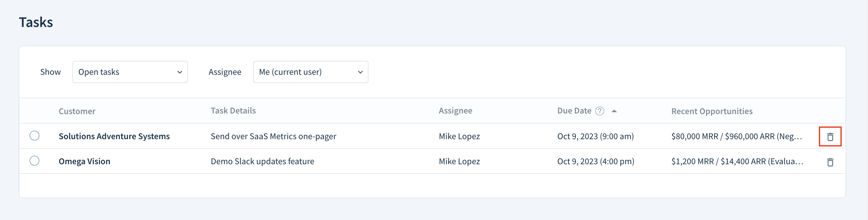Screen dimensions: 868x220
Task: Sort by Assignee column header
Action: coord(455,111)
